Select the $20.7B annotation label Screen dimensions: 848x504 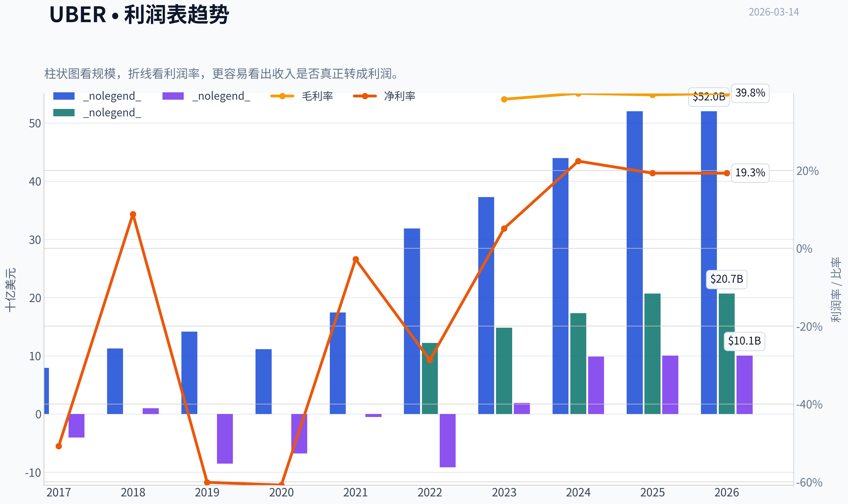click(x=726, y=279)
